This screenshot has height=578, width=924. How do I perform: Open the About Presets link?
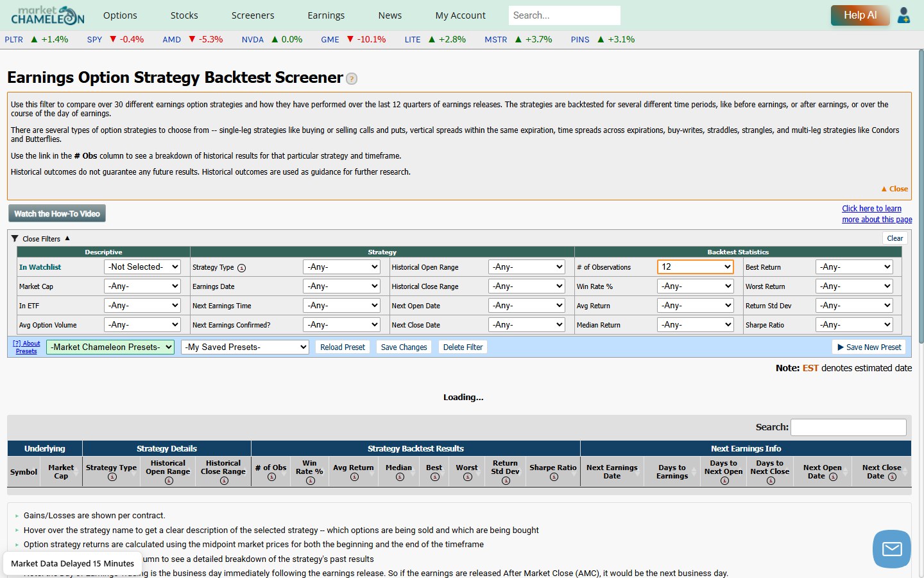(26, 347)
